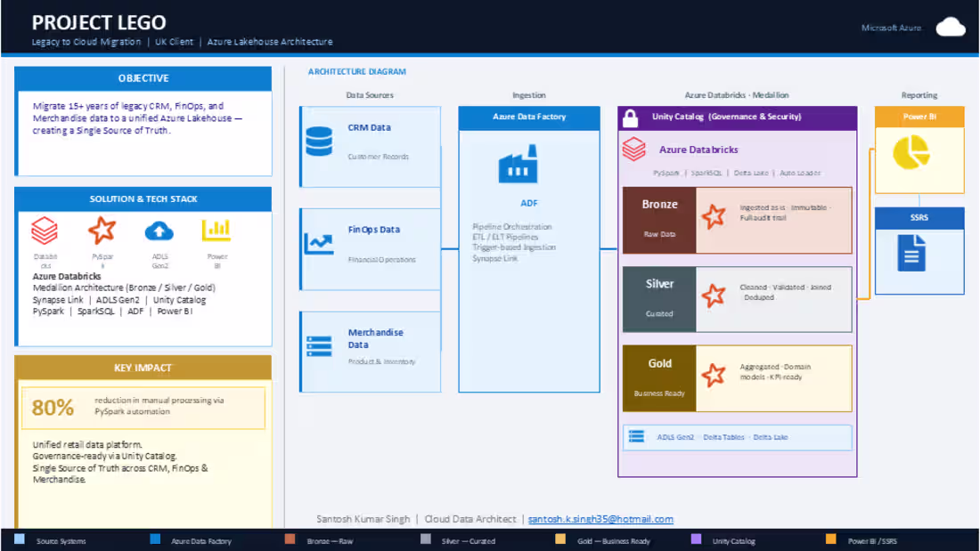Click the Merchandise Data server rack icon
The image size is (980, 551).
pos(319,346)
